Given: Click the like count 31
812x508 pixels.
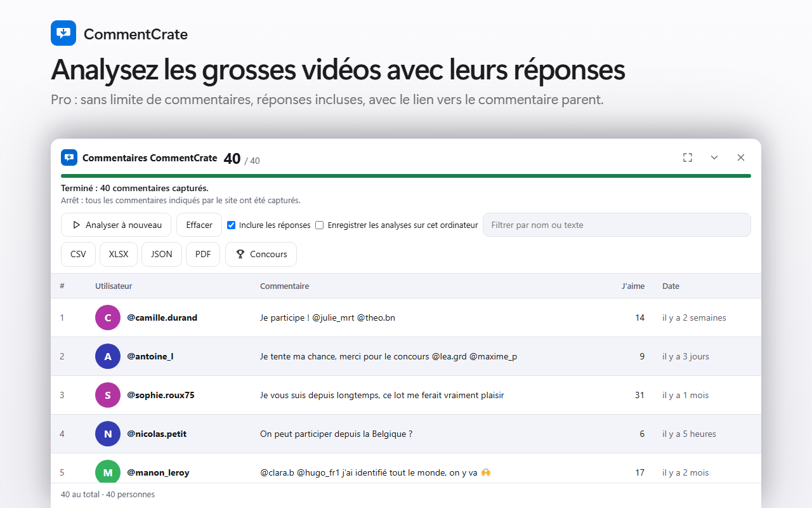Looking at the screenshot, I should click(x=639, y=395).
